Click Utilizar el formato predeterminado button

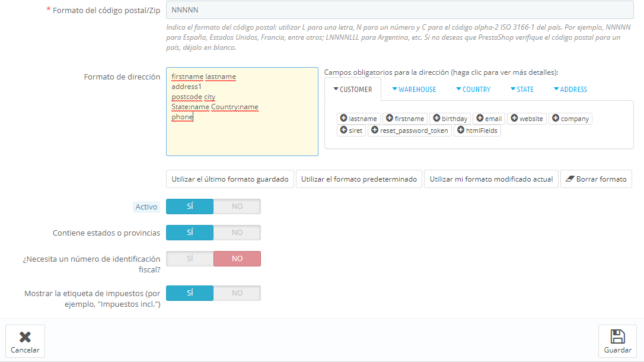click(x=359, y=179)
